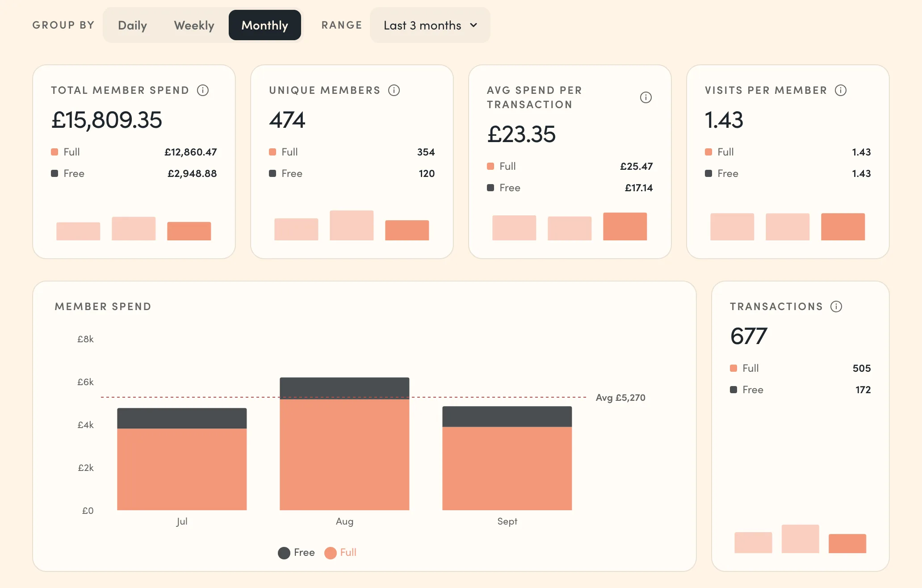The height and width of the screenshot is (588, 922).
Task: Open info tooltip for Total Member Spend
Action: pos(203,90)
